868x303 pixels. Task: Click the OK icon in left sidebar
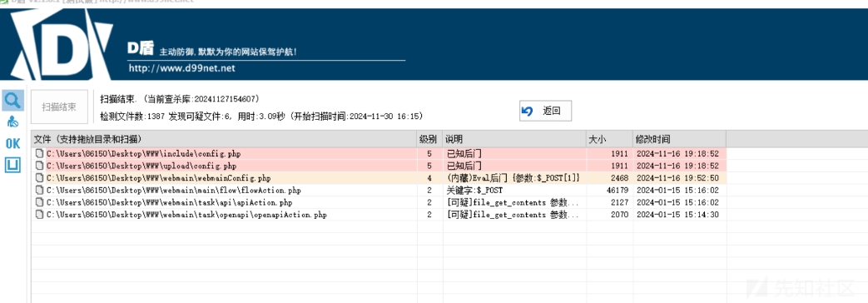12,143
